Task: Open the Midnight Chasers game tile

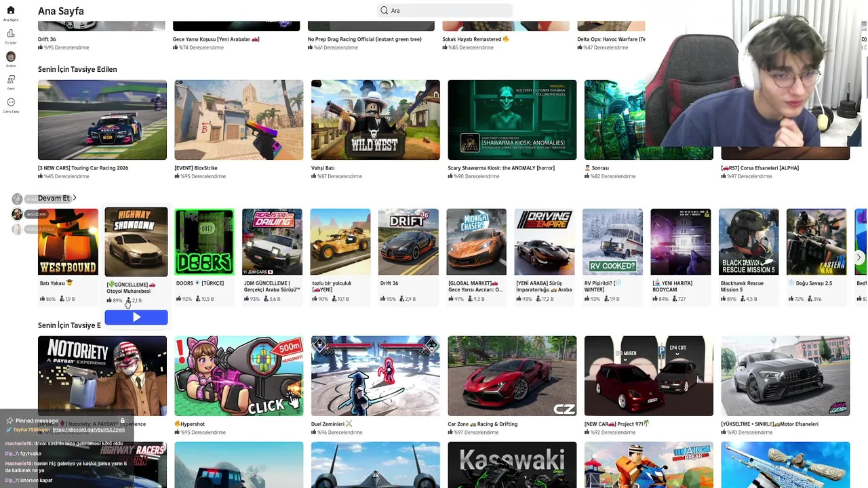Action: (x=476, y=242)
